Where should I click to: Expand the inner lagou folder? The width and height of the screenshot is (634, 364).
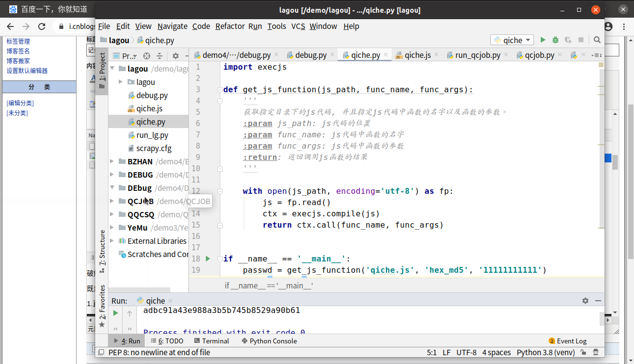(x=121, y=82)
